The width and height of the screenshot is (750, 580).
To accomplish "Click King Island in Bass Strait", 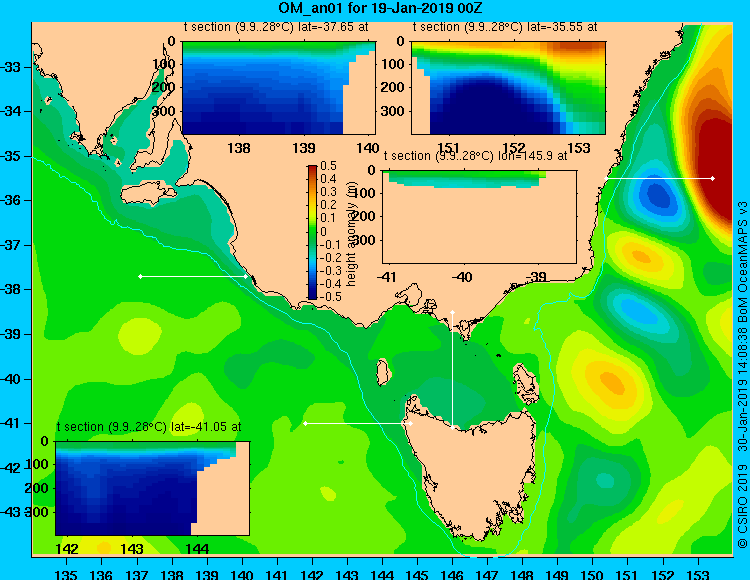I will coord(382,372).
